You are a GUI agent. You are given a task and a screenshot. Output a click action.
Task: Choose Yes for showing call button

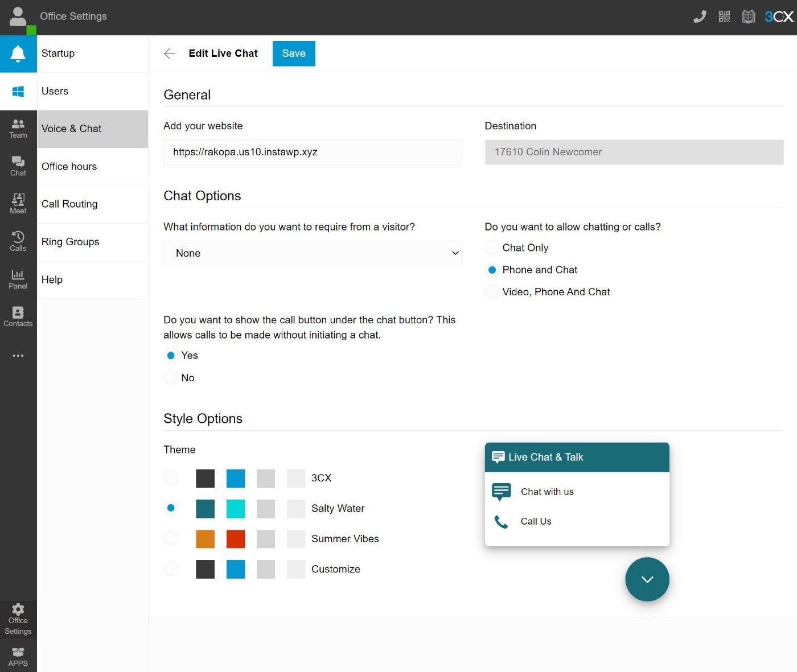point(171,356)
